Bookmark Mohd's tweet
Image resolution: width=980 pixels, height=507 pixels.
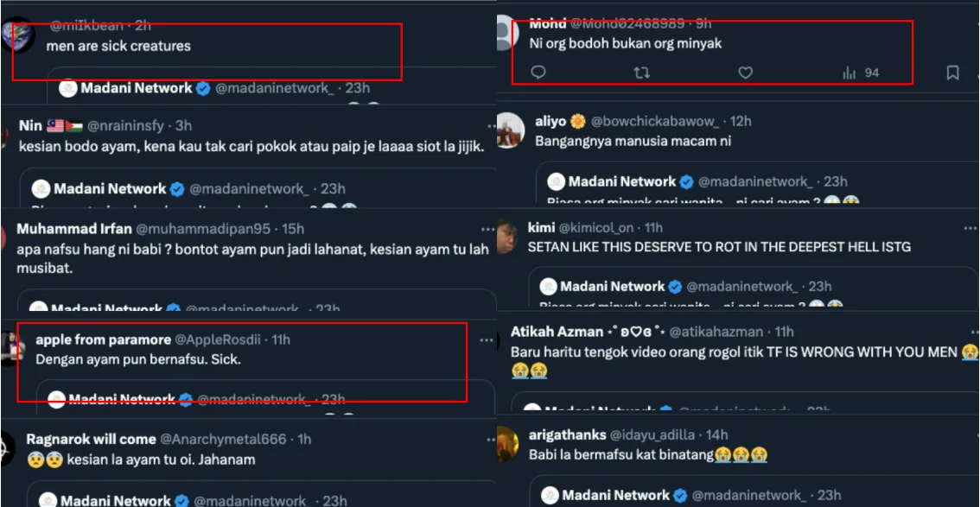tap(952, 73)
